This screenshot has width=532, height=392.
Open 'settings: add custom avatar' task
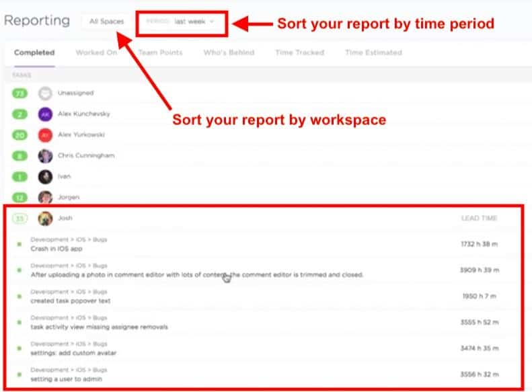72,353
